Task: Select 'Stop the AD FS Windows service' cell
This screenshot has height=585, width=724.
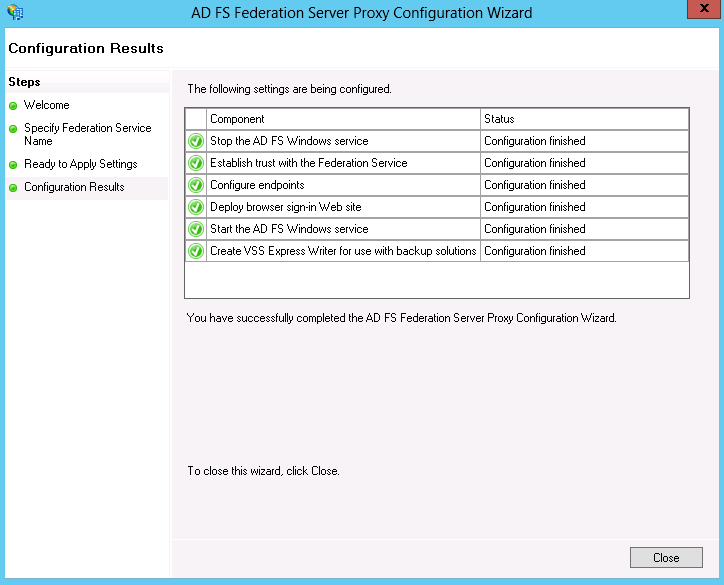Action: click(343, 141)
